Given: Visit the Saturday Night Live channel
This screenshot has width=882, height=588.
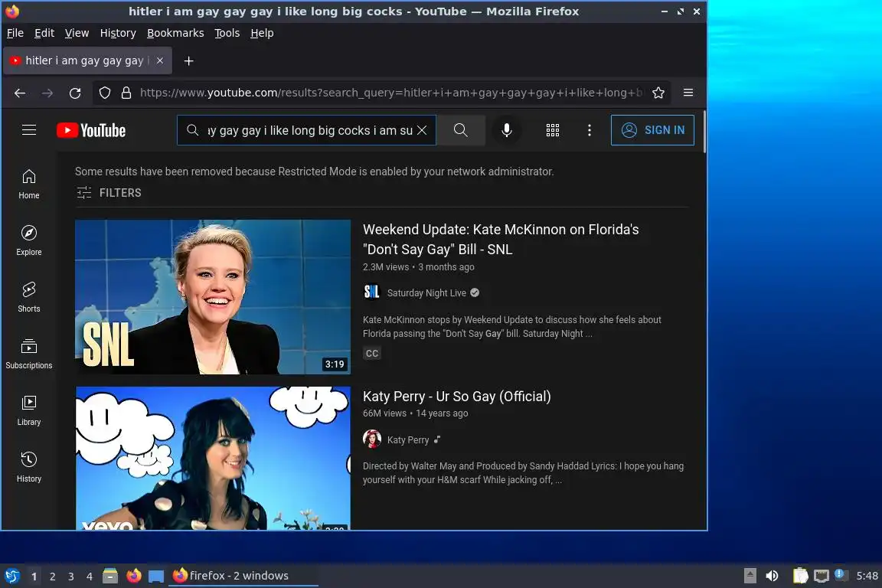Looking at the screenshot, I should pos(426,292).
